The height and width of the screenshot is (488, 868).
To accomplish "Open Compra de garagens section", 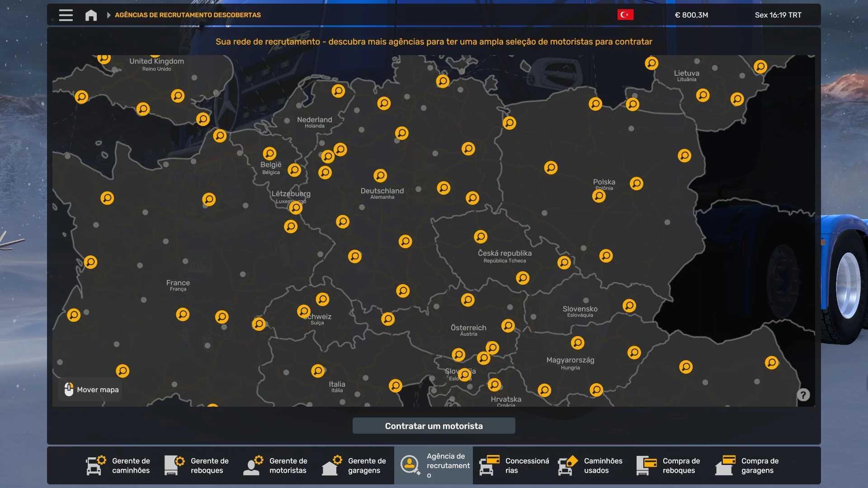I will (x=748, y=465).
